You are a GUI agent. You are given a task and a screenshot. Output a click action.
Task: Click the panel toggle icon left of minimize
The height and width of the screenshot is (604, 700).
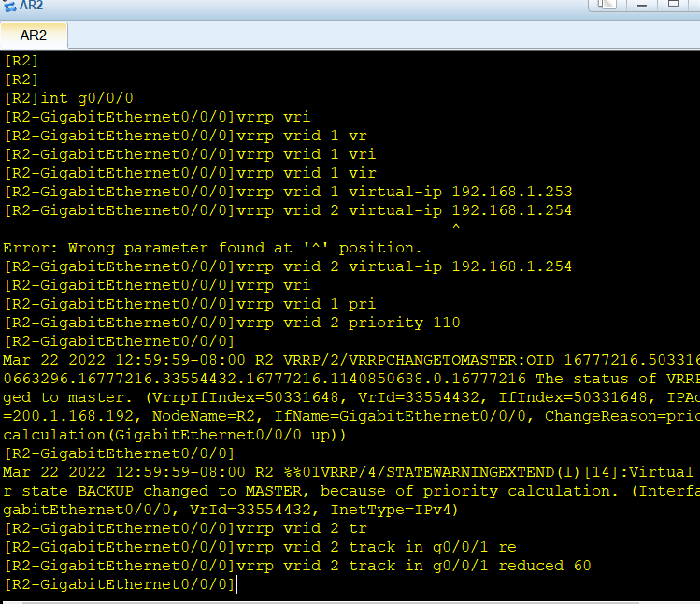pos(607,5)
